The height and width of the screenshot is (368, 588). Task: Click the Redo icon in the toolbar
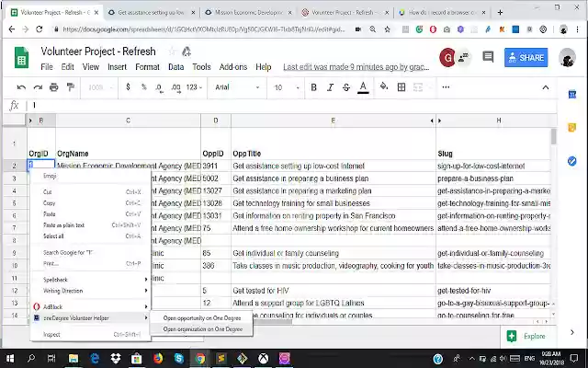pos(38,87)
